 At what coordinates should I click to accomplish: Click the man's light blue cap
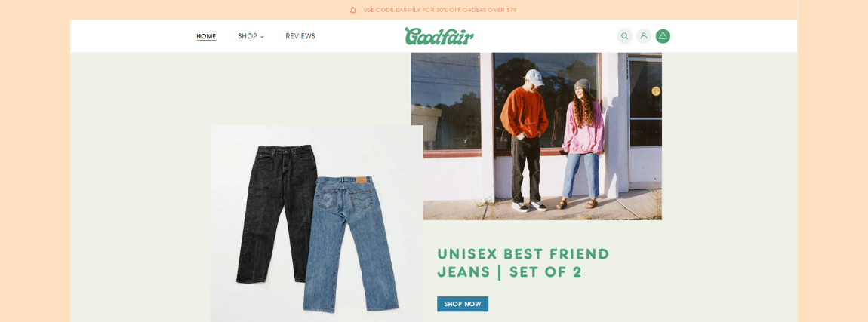click(x=534, y=77)
